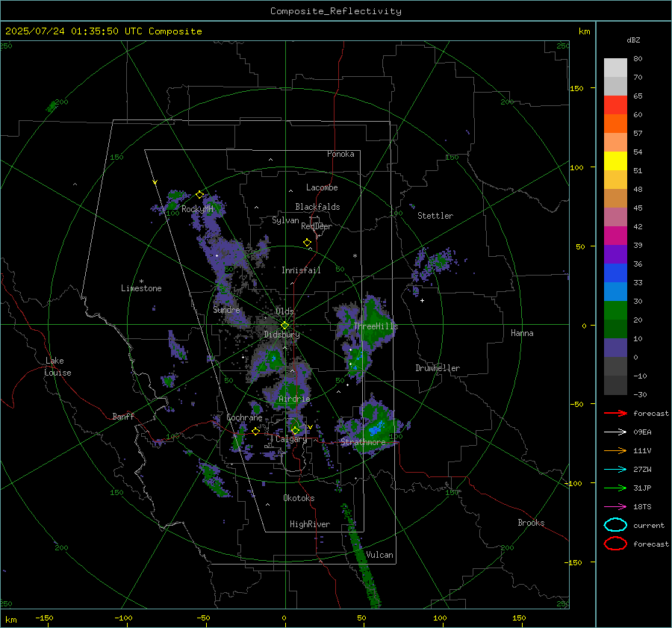Click the 'RockyMH' map label
672x628 pixels.
pyautogui.click(x=197, y=209)
